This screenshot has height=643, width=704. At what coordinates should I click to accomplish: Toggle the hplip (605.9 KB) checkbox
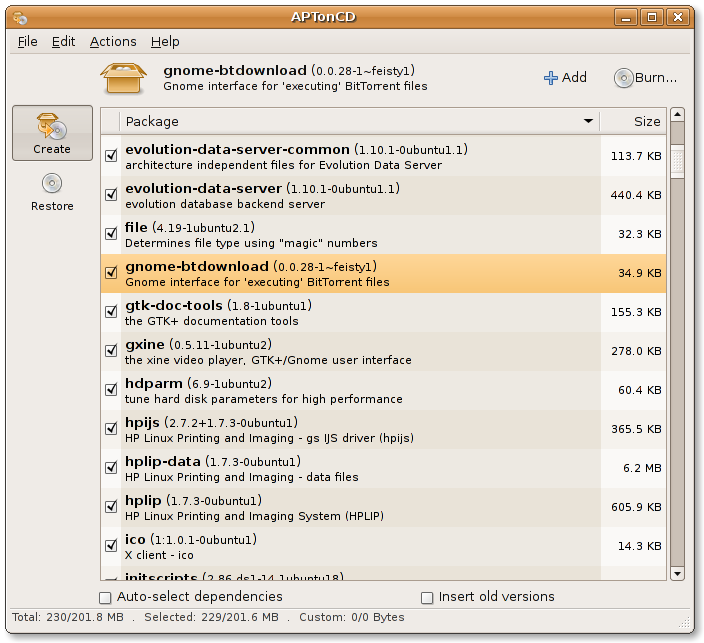click(x=111, y=507)
